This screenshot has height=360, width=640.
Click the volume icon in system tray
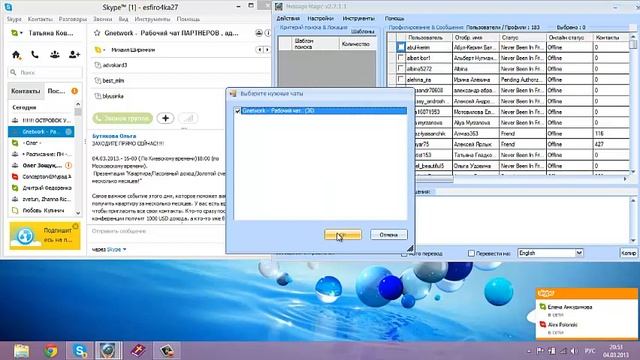[x=573, y=351]
